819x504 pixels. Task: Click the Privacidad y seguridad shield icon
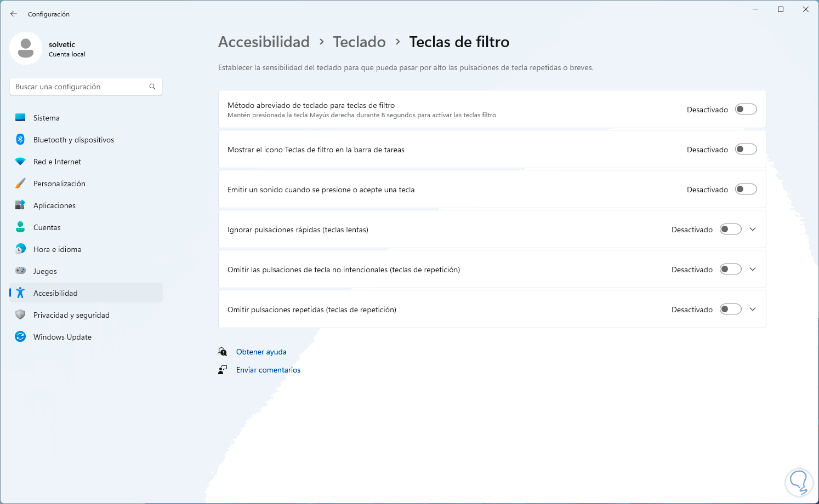[20, 315]
